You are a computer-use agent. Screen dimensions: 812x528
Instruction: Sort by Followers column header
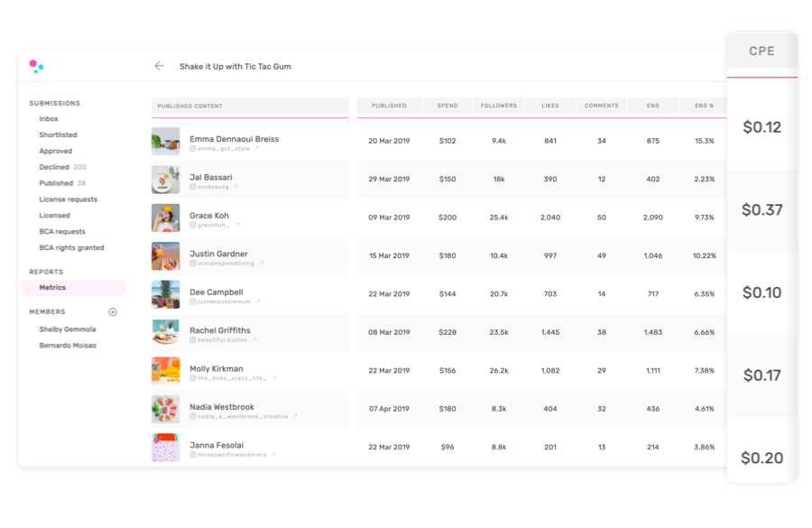tap(499, 106)
